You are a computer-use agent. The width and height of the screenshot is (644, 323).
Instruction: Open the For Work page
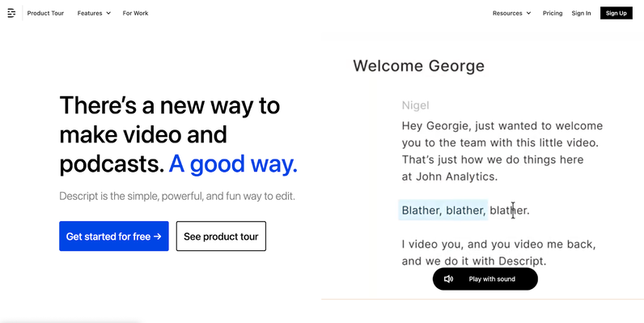click(x=136, y=13)
